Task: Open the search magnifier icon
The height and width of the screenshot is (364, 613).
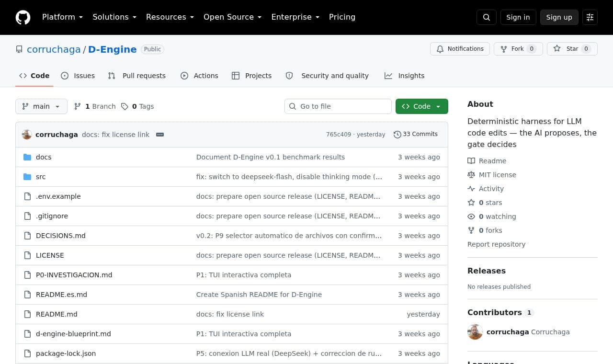Action: coord(487,17)
